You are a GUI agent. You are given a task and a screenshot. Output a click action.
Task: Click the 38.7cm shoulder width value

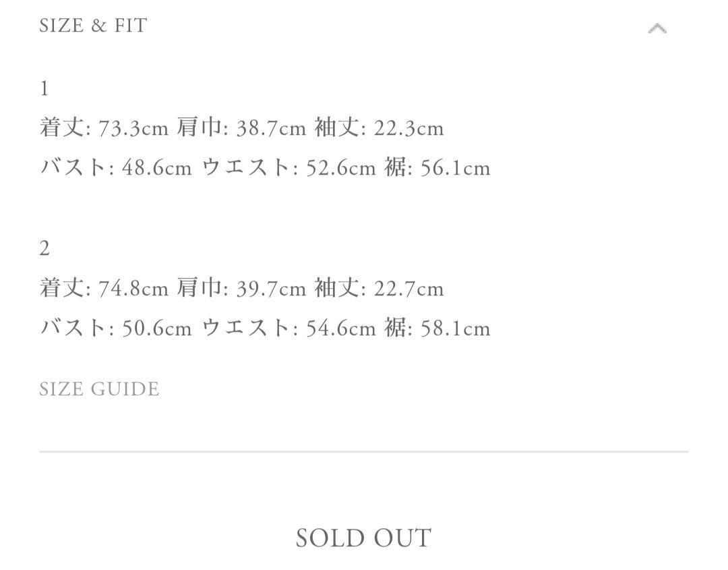[x=271, y=128]
